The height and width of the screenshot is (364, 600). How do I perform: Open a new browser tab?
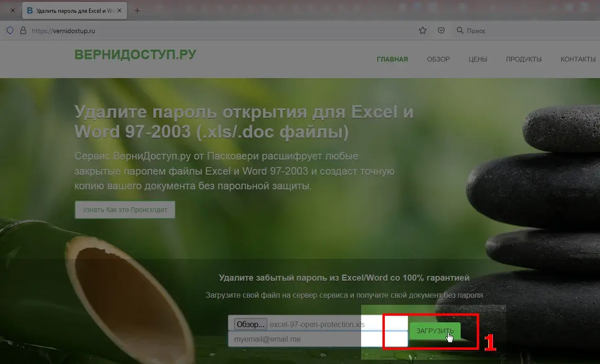pyautogui.click(x=137, y=10)
